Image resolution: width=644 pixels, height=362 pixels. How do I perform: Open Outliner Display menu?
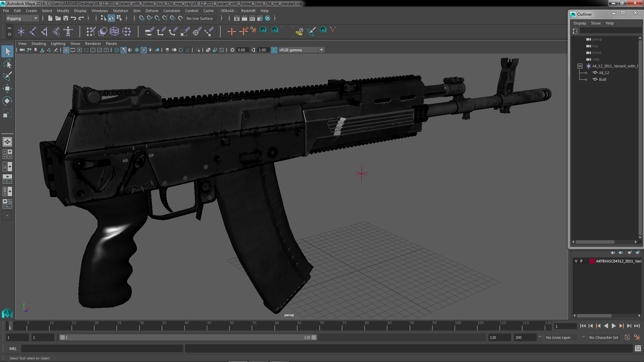[580, 23]
